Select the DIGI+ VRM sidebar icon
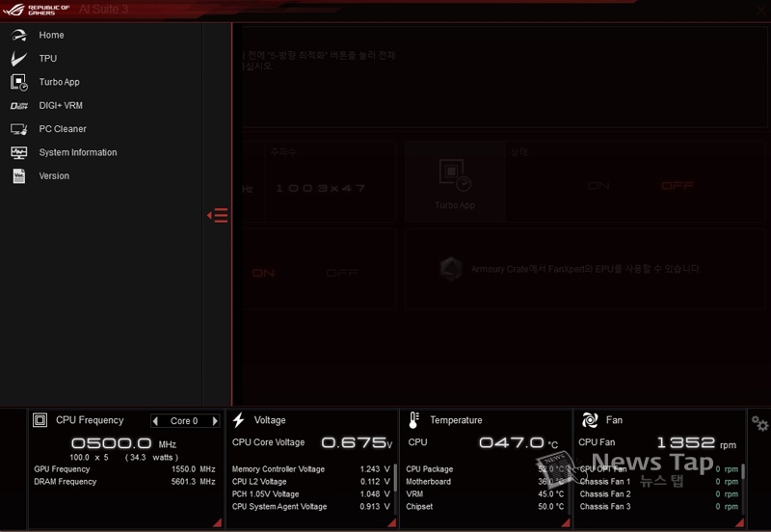The width and height of the screenshot is (771, 532). pos(19,106)
